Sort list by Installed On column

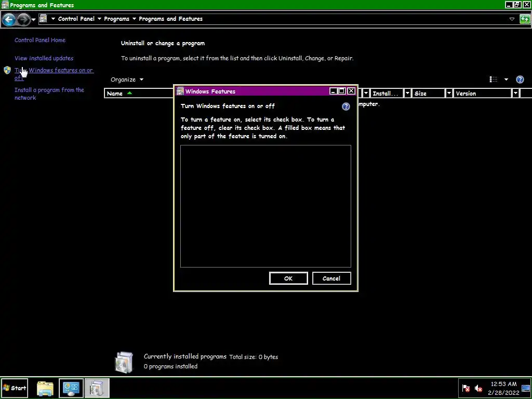tap(387, 94)
